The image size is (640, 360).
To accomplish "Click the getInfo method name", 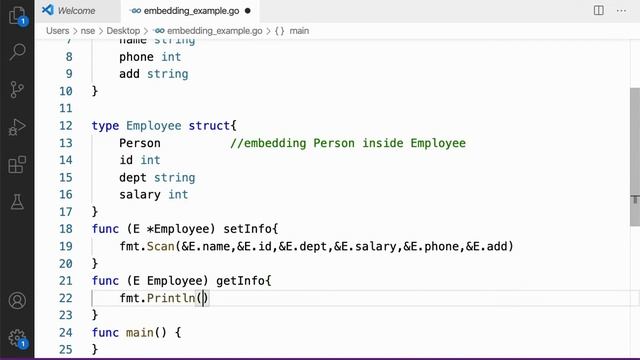I will [240, 281].
